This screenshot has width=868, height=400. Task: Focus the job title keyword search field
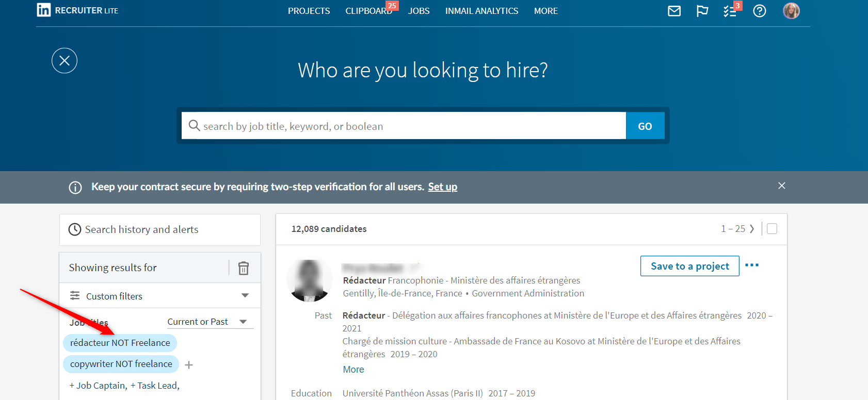(404, 126)
